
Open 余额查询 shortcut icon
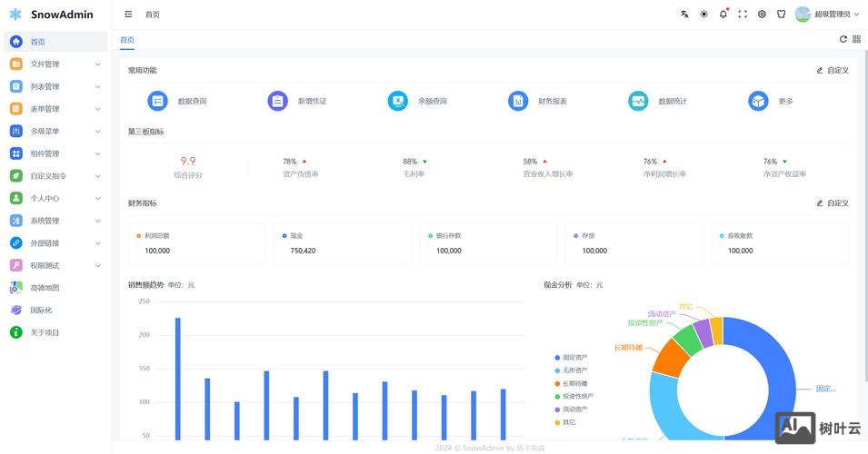pos(398,101)
